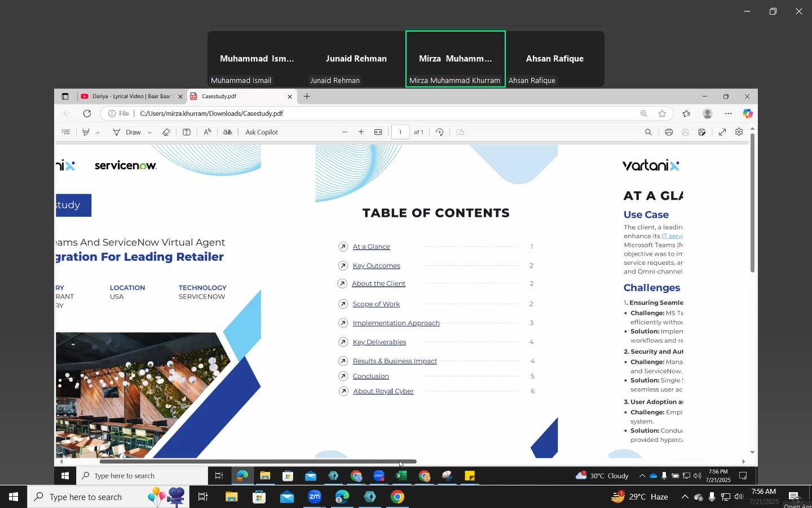Screen dimensions: 812x508
Task: Zoom out of the PDF
Action: 345,132
